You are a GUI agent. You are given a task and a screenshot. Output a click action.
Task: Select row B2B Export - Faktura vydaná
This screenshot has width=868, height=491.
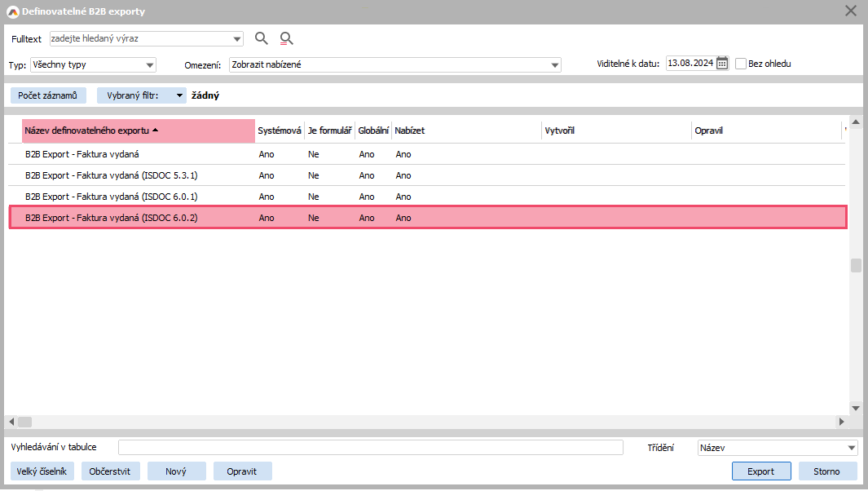tap(427, 154)
